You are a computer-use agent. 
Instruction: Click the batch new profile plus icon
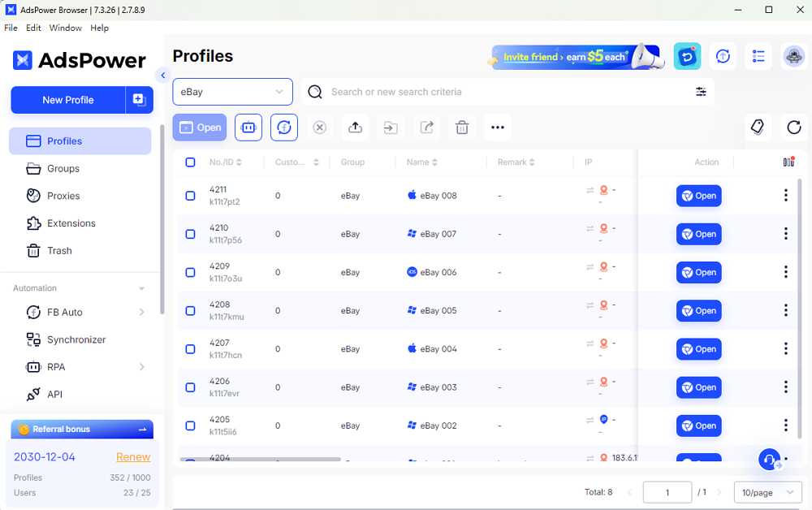click(140, 99)
